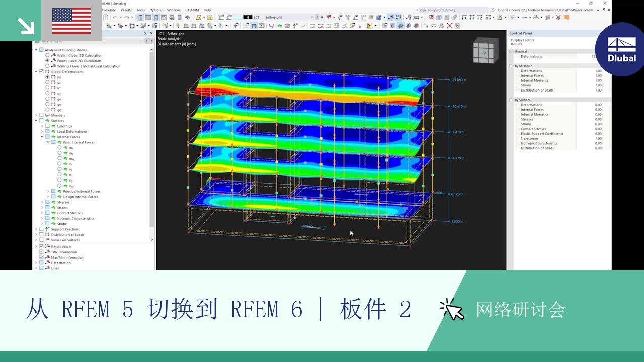
Task: Click the Global Deformations frame icon
Action: tap(47, 72)
